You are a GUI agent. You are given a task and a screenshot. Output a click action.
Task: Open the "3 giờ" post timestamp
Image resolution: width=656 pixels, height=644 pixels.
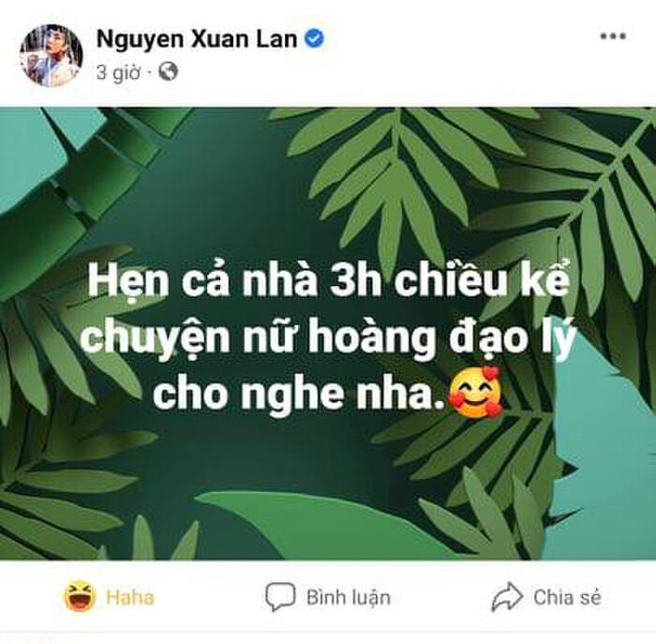tap(117, 73)
